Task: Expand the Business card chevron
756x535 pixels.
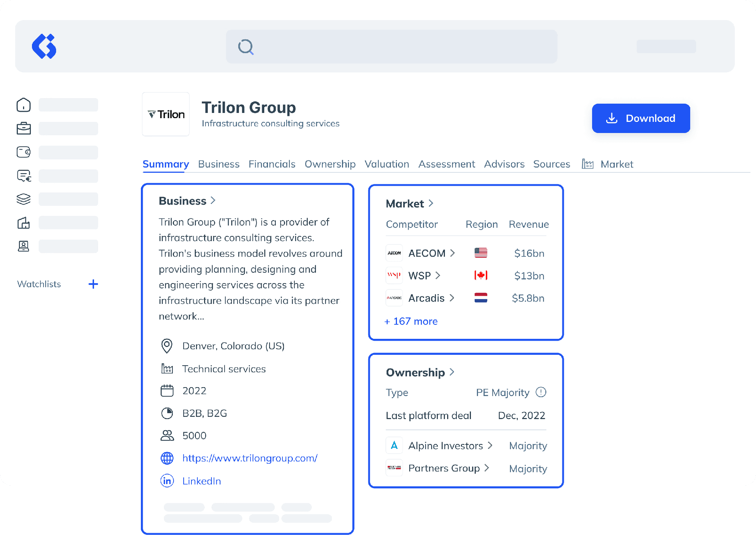Action: (213, 201)
